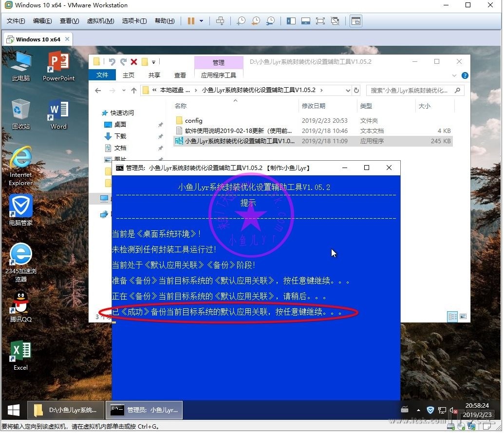Toggle the VMware thumbnail bar
This screenshot has height=433, width=504.
pyautogui.click(x=306, y=21)
